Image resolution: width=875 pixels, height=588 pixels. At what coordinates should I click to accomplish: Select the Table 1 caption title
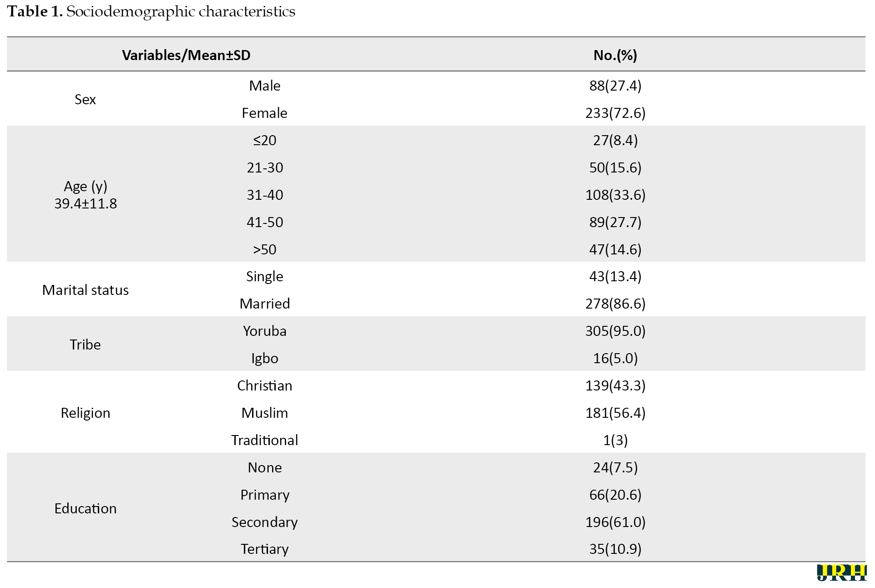(x=151, y=12)
